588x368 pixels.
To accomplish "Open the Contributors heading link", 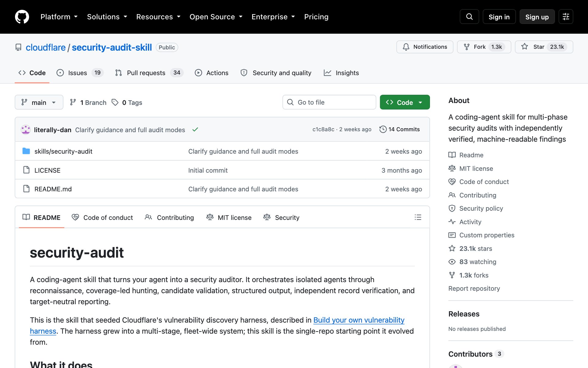I will (476, 354).
